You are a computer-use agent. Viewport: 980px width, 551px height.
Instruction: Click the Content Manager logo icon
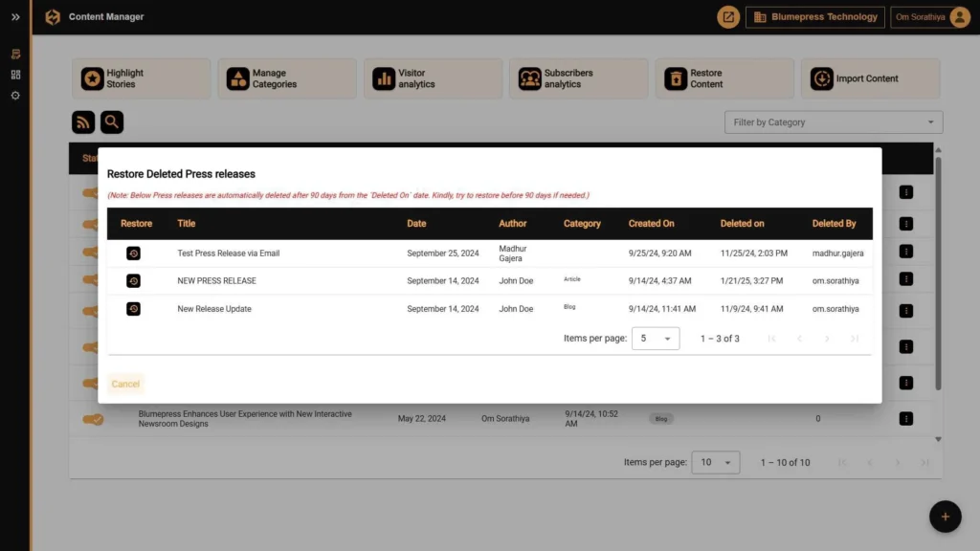[x=53, y=16]
